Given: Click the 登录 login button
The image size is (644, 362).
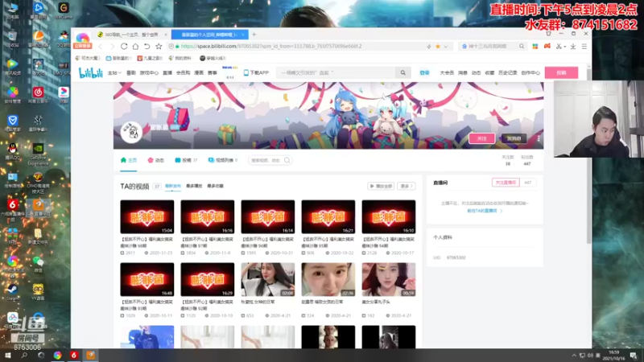Looking at the screenshot, I should coord(424,72).
